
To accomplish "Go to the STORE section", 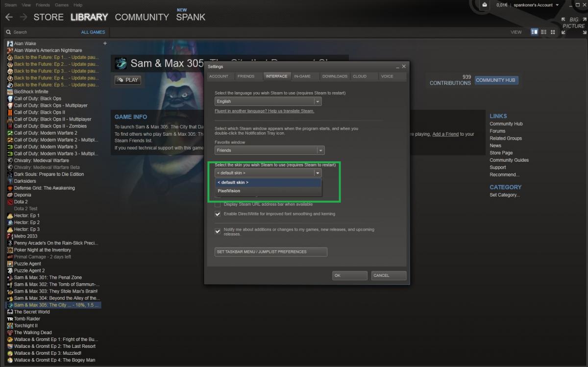I will [49, 17].
